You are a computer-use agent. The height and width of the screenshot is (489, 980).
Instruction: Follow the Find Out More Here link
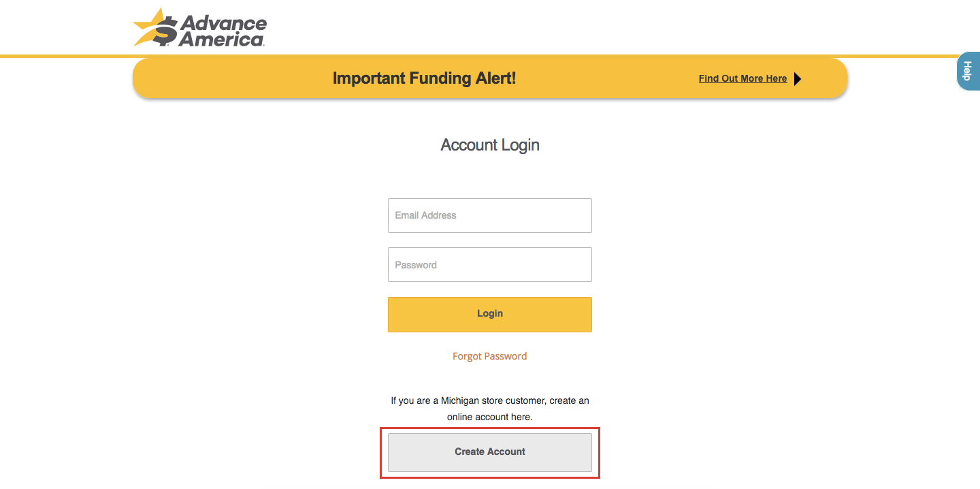pyautogui.click(x=742, y=79)
